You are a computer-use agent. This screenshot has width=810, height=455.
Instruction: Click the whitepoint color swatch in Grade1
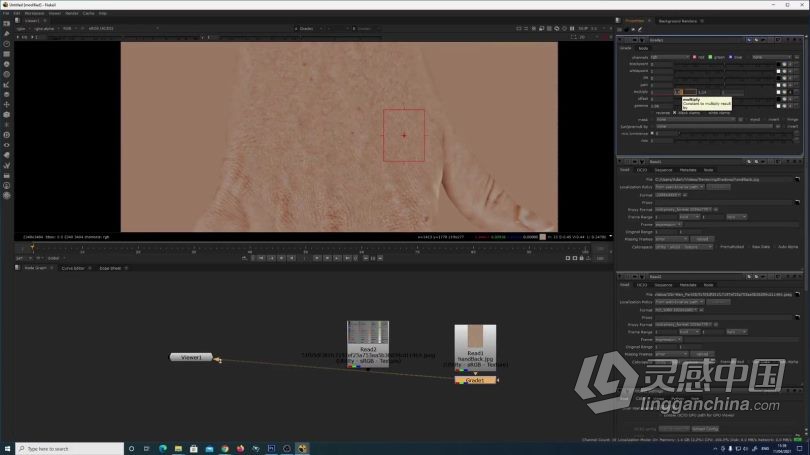coord(778,71)
